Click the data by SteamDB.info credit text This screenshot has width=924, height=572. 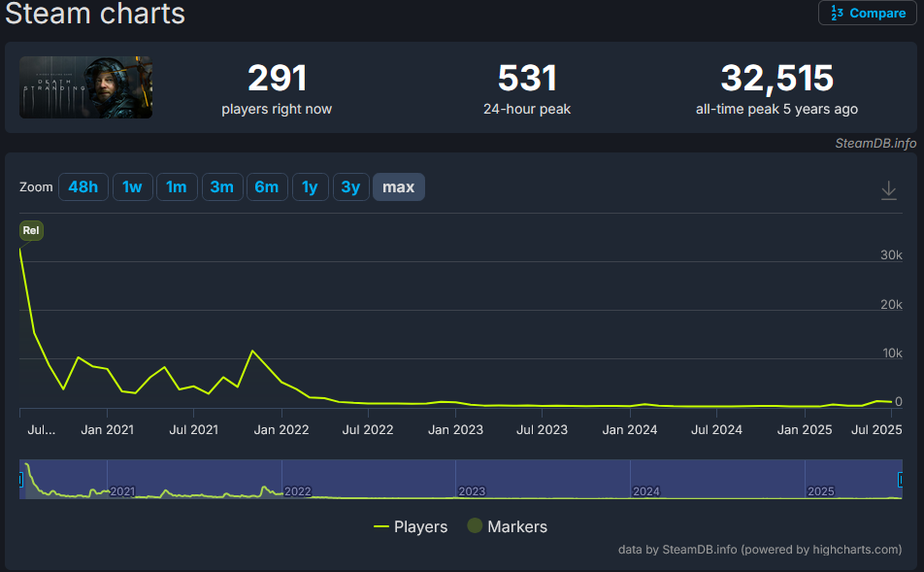click(760, 550)
